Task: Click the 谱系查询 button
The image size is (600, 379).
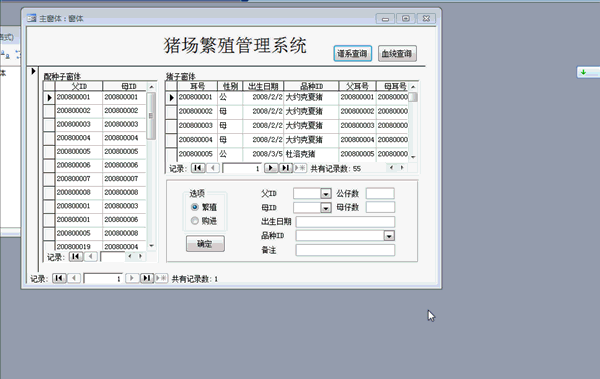Action: (352, 54)
